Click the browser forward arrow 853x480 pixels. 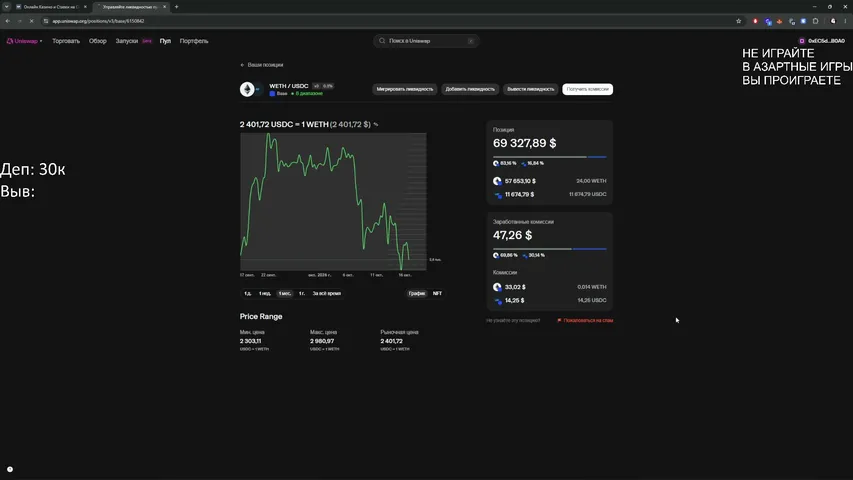(x=20, y=21)
